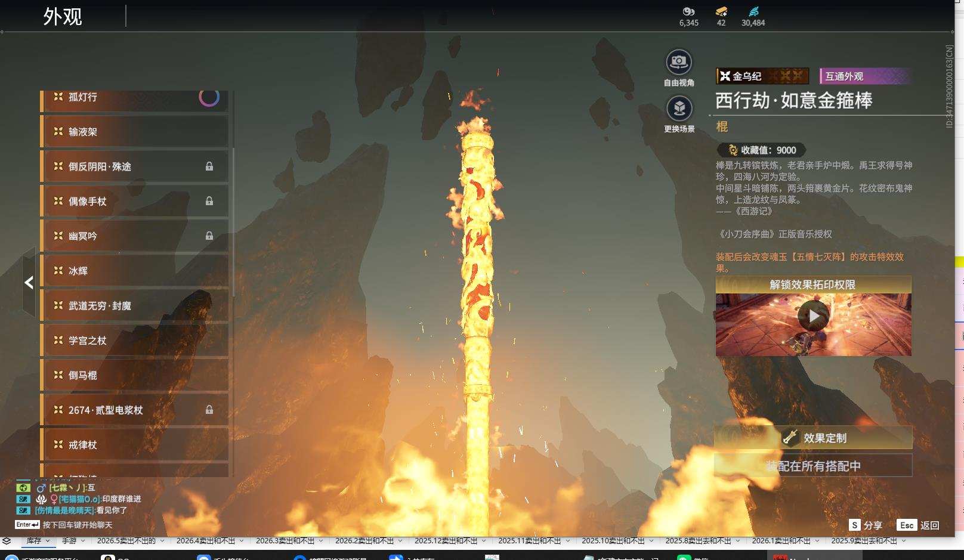Click the 效果定制 effect customization button
Screen dimensions: 964x560
pos(813,438)
